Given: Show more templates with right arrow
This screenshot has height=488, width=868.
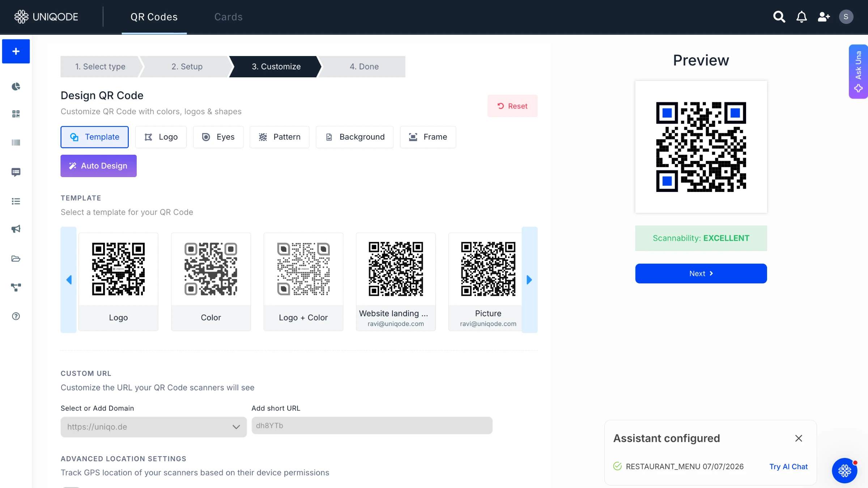Looking at the screenshot, I should (529, 280).
